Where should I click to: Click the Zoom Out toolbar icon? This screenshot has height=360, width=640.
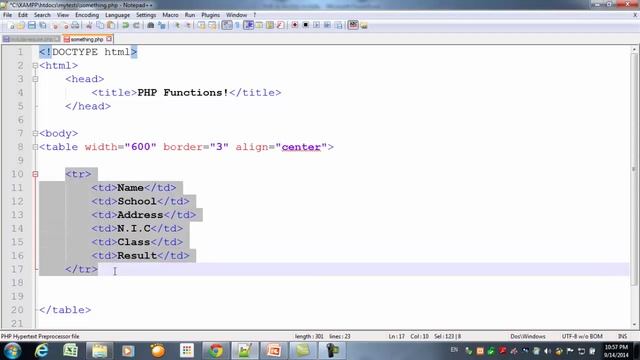coord(188,25)
